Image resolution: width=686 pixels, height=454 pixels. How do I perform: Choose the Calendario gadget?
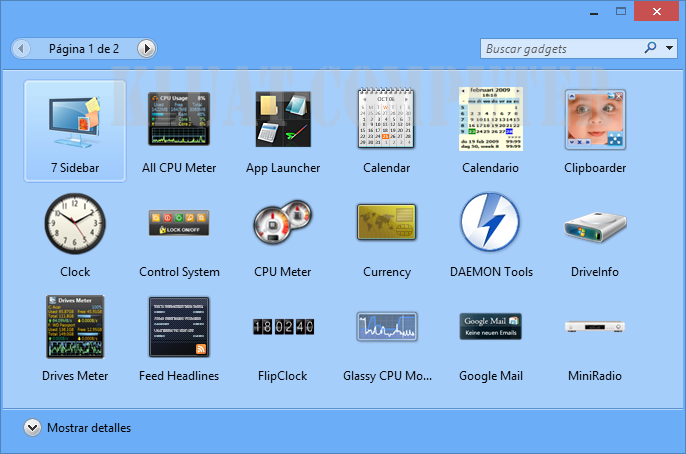coord(491,120)
